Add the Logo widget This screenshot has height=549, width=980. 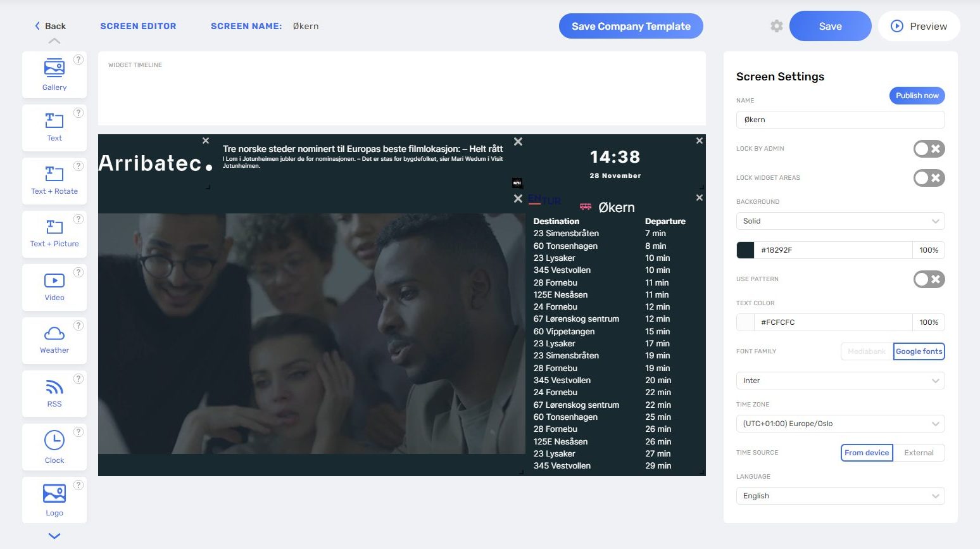click(x=54, y=500)
